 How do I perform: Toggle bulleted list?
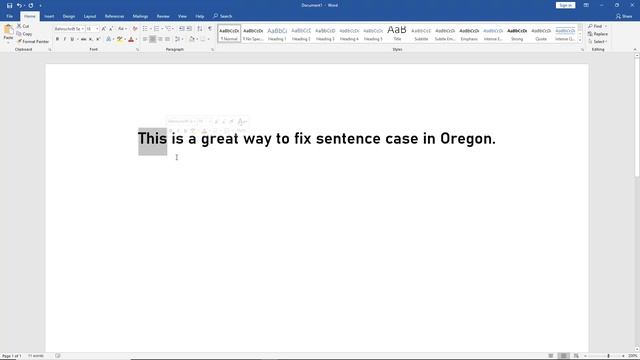tap(145, 29)
